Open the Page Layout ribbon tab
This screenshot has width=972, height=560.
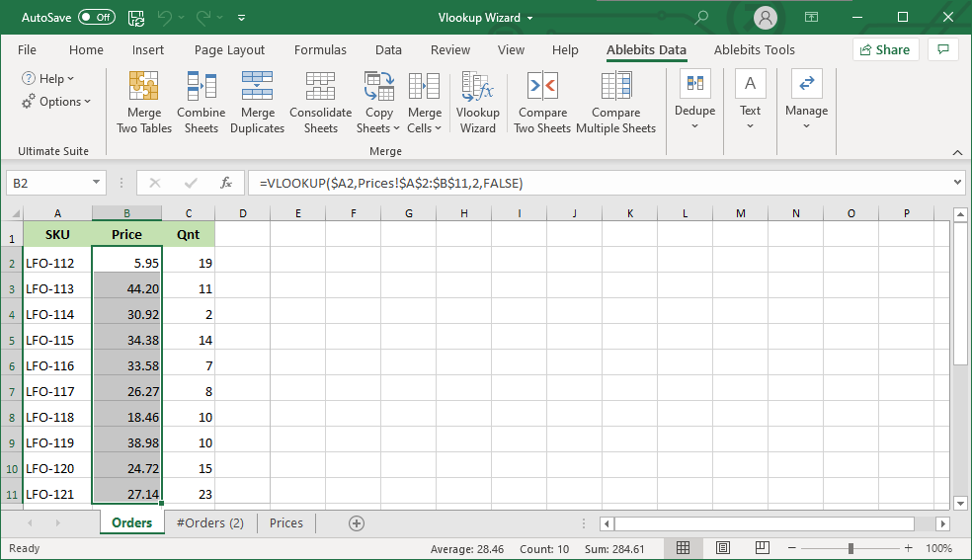tap(229, 49)
